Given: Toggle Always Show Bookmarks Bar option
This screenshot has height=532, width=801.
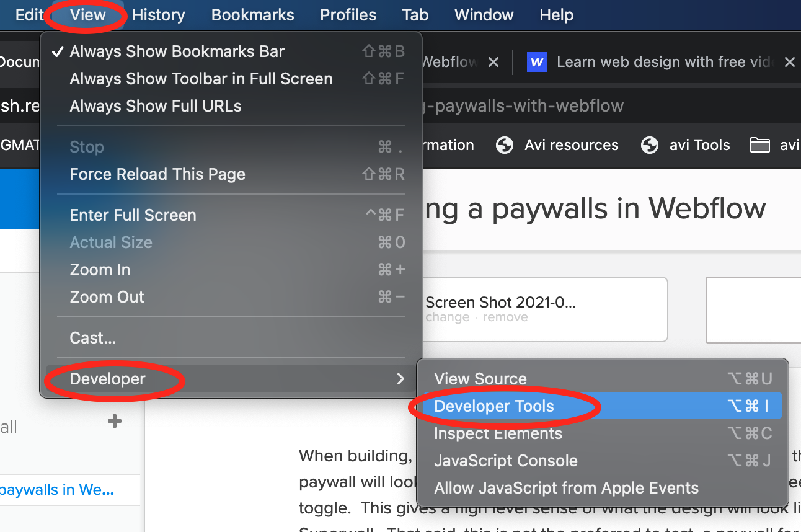Looking at the screenshot, I should [x=231, y=51].
